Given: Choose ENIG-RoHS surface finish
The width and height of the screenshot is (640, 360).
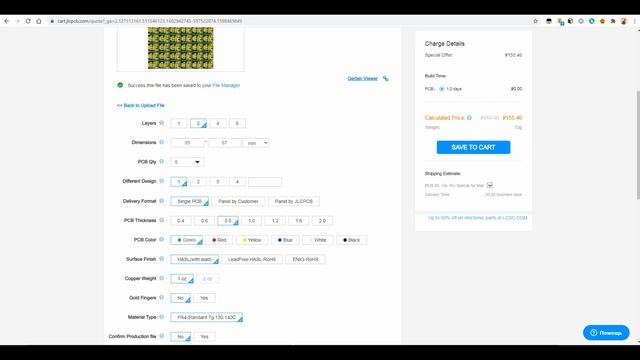Looking at the screenshot, I should click(x=305, y=260).
